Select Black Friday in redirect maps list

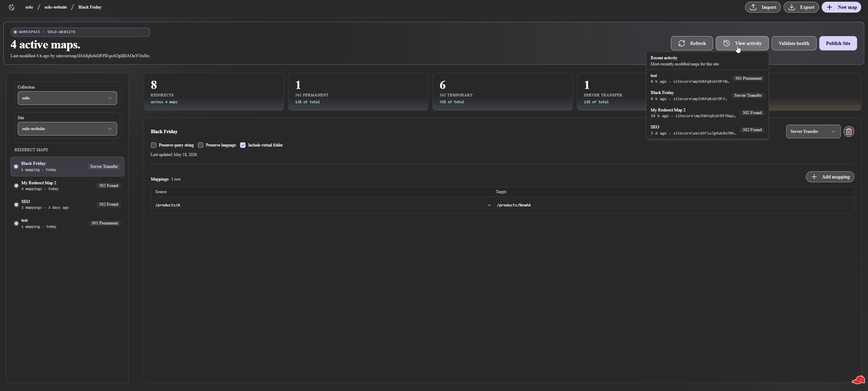pos(67,167)
